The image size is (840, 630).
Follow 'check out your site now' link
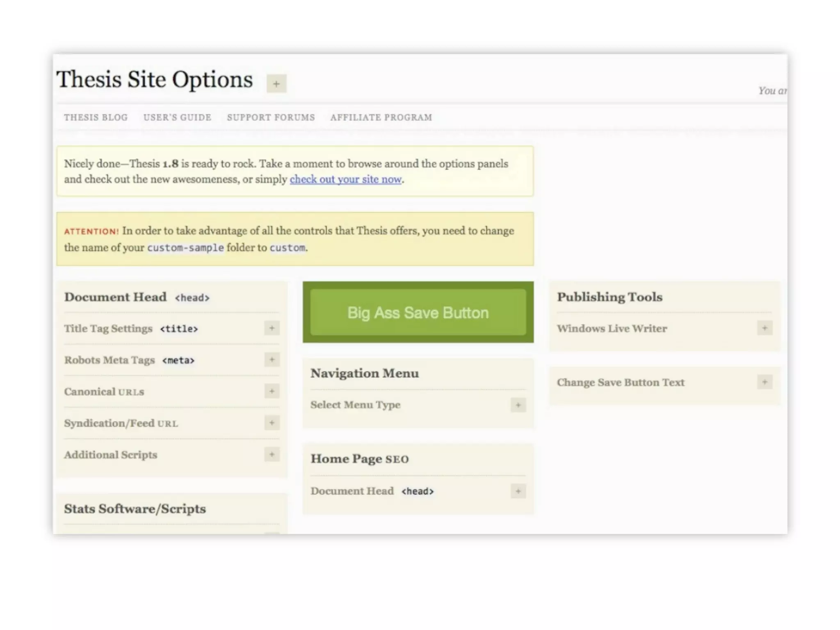click(x=345, y=180)
